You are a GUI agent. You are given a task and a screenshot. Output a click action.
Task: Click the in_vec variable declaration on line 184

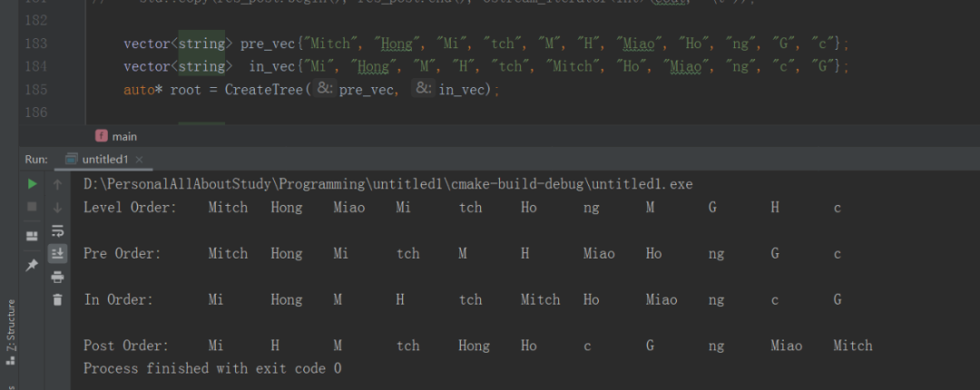264,66
